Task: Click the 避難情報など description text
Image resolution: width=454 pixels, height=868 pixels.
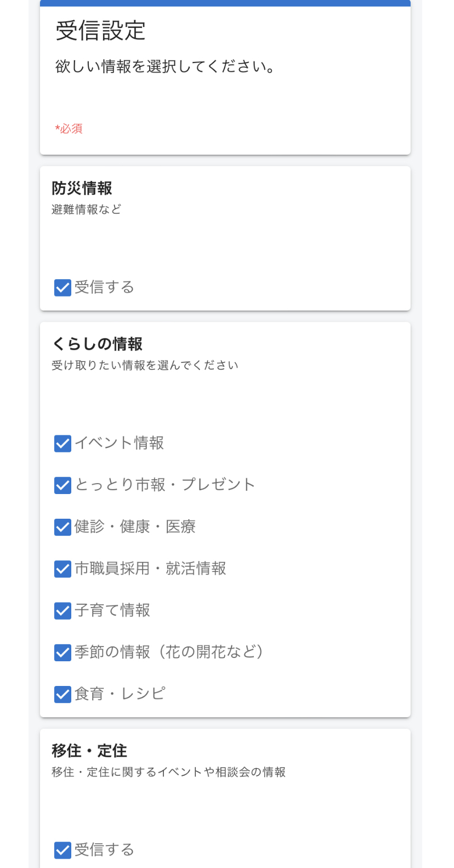Action: [87, 209]
